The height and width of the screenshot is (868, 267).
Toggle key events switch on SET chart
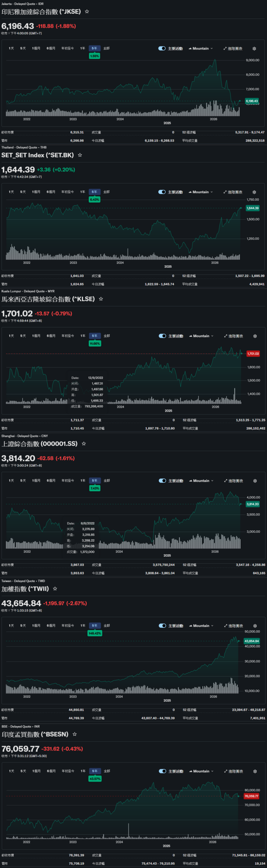pyautogui.click(x=162, y=192)
